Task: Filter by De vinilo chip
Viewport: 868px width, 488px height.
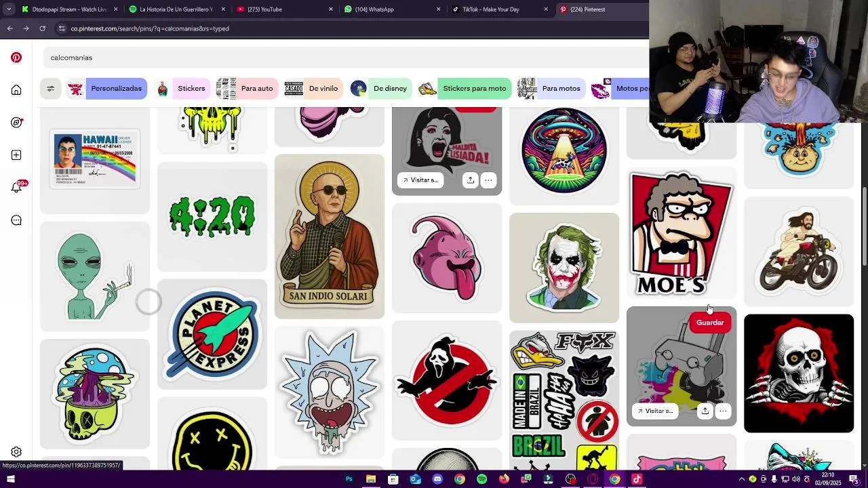Action: click(313, 88)
